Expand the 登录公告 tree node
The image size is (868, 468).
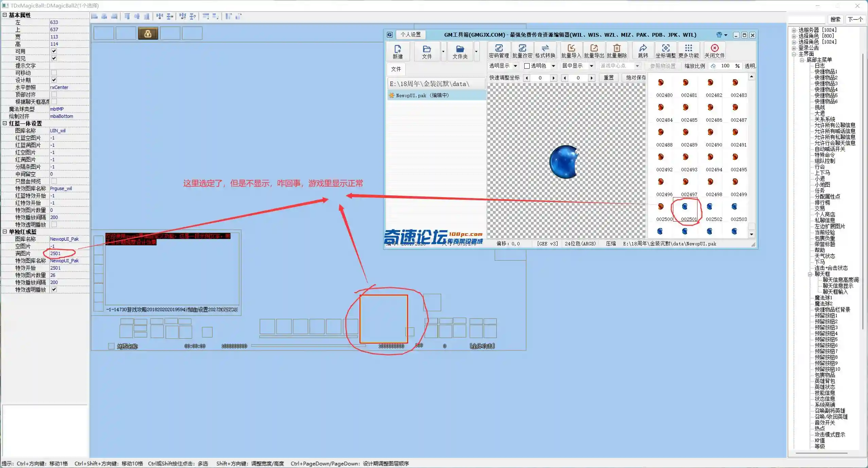pos(794,48)
